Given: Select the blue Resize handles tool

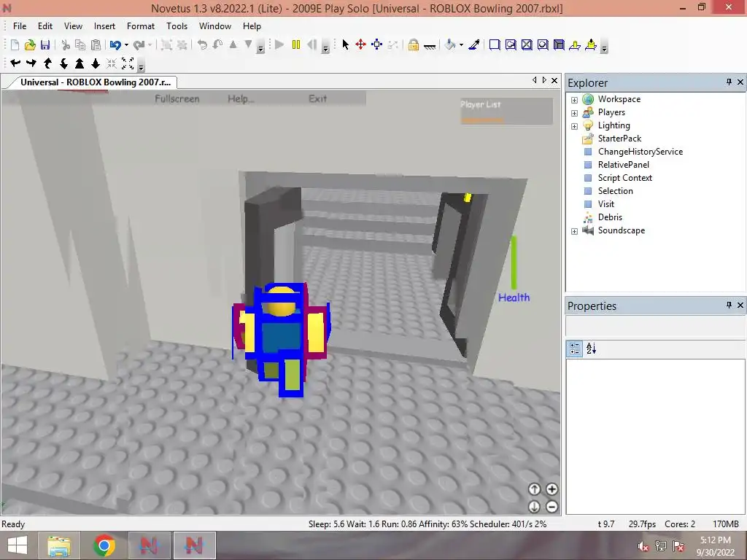Looking at the screenshot, I should click(377, 44).
